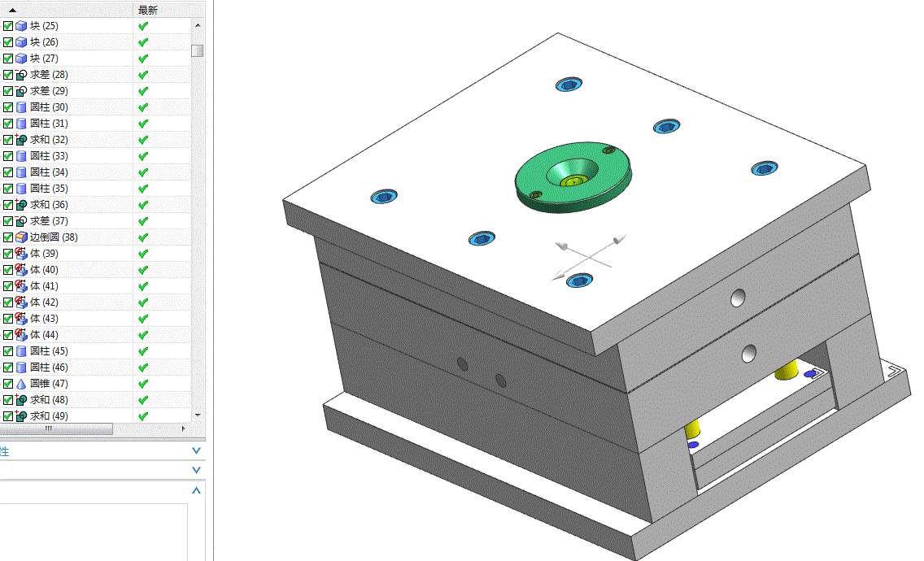Click the coordinate triad on the top plate
This screenshot has height=561, width=924.
pyautogui.click(x=589, y=256)
